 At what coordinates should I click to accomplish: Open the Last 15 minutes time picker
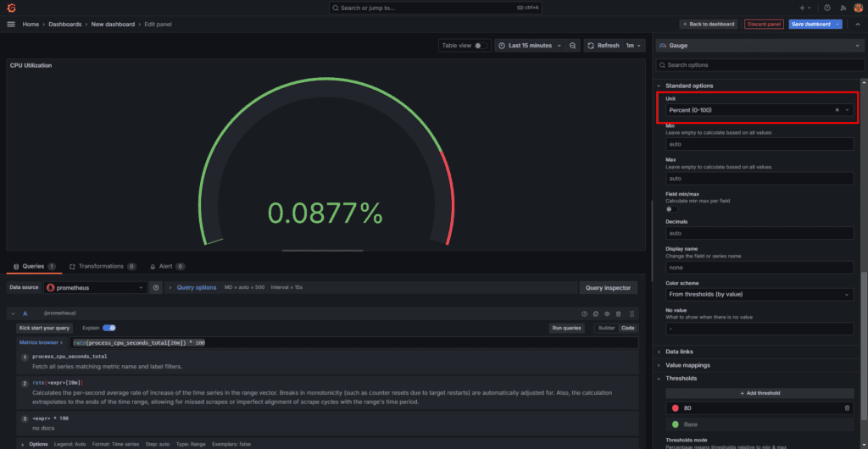[530, 46]
